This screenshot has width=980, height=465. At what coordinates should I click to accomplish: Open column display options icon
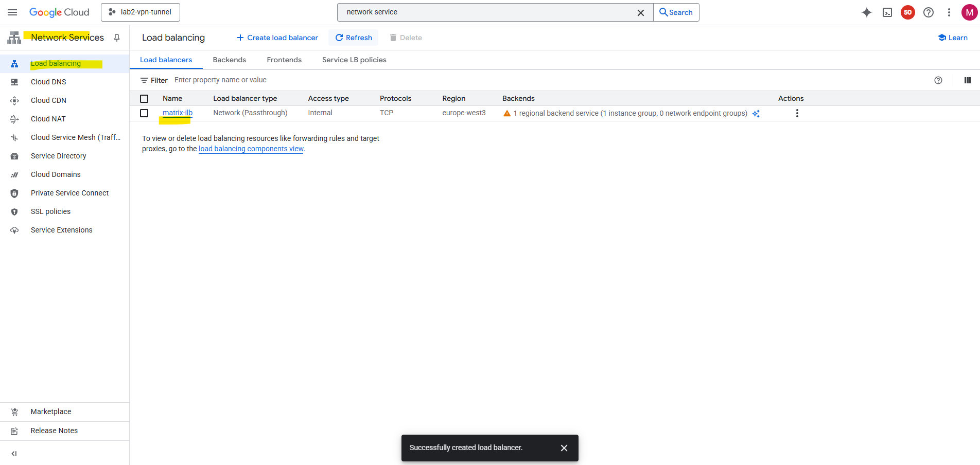[968, 80]
